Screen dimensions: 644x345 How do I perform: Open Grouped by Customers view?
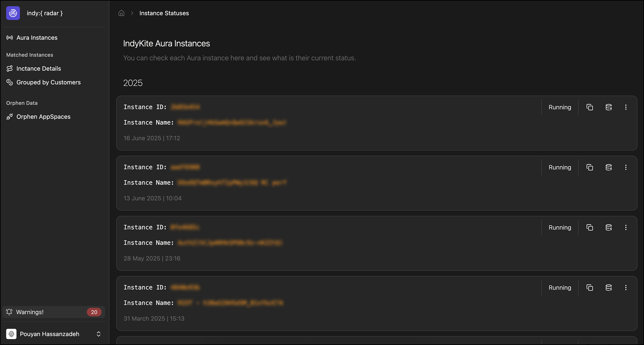pos(48,82)
